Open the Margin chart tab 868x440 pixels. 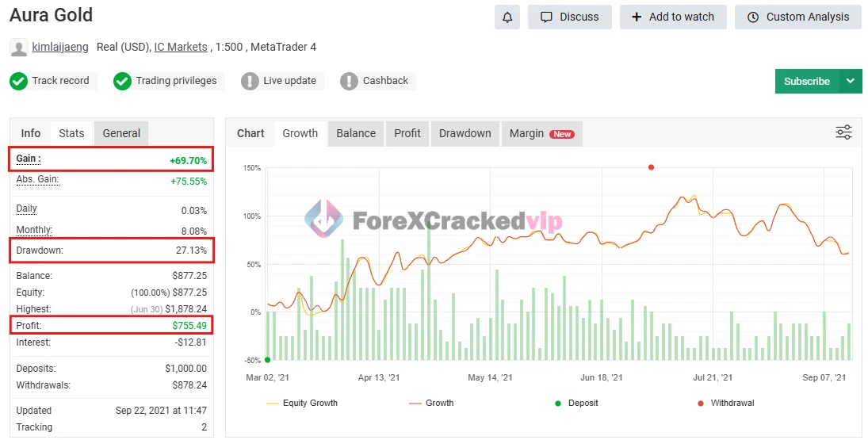(542, 133)
